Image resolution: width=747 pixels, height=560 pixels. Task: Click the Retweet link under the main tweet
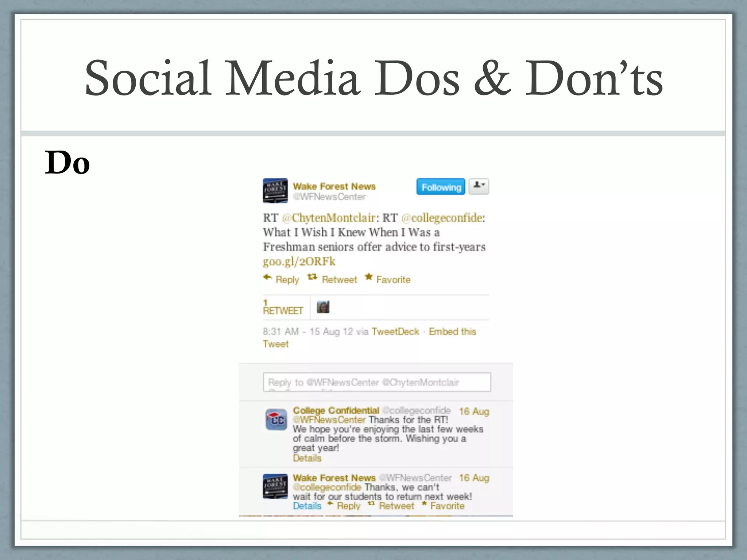(x=339, y=280)
